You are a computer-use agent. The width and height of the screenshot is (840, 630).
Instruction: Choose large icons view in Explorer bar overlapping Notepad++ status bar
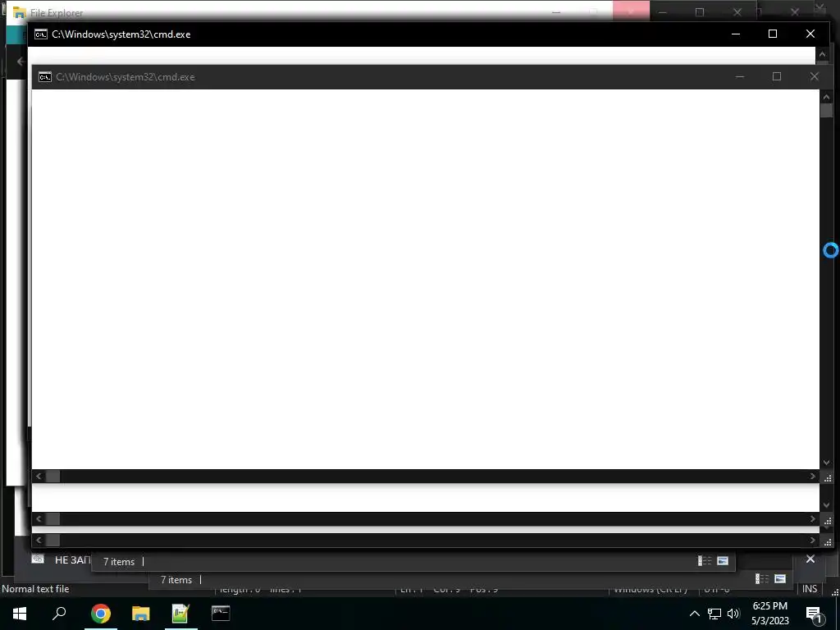point(780,579)
